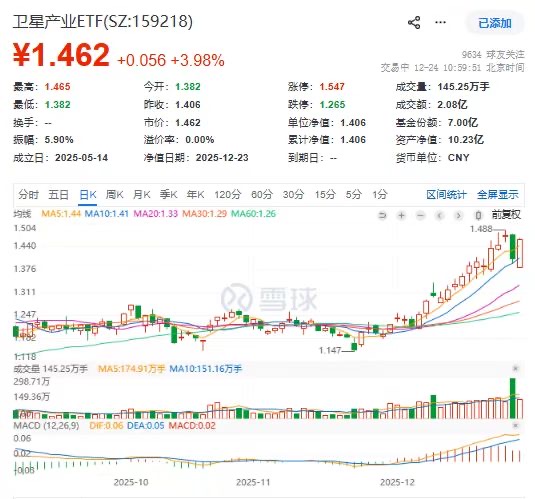
Task: Switch to the 分时 tab
Action: [x=29, y=195]
